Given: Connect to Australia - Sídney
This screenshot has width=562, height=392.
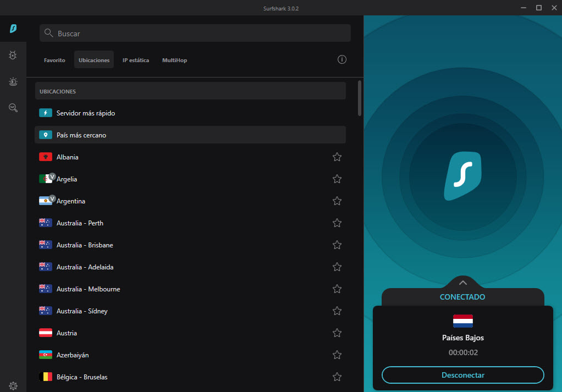Looking at the screenshot, I should pos(190,311).
